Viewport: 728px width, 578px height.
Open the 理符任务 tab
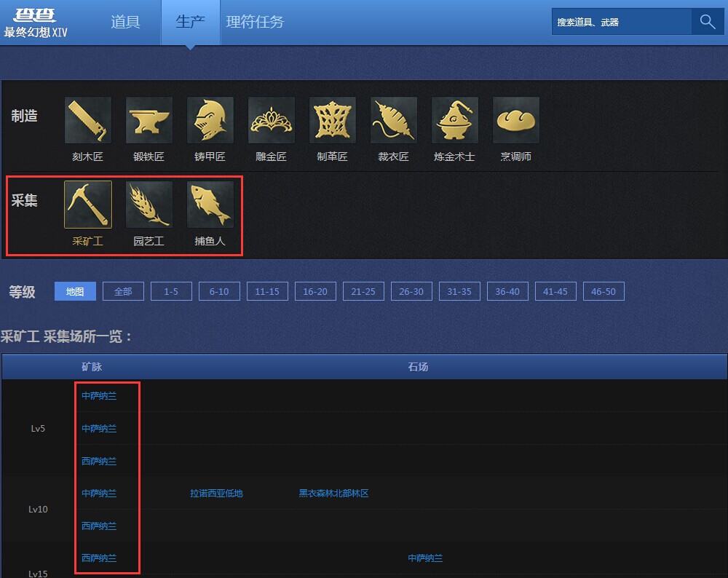[x=255, y=22]
